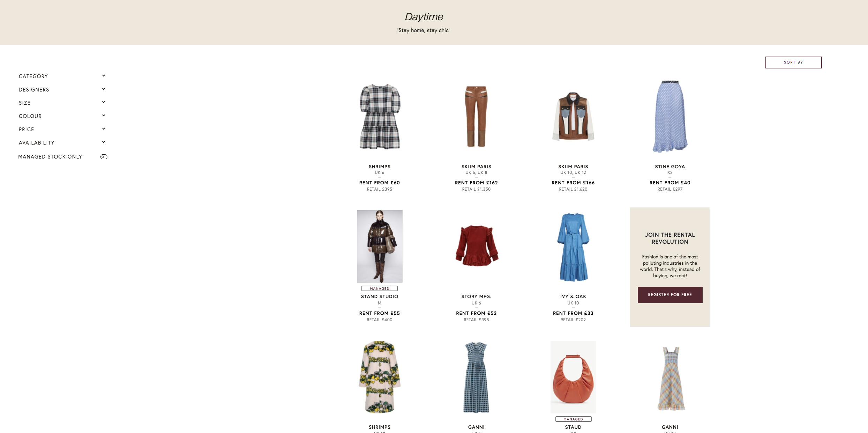Open the Stine Goya polka dot skirt
The width and height of the screenshot is (868, 433).
click(670, 117)
